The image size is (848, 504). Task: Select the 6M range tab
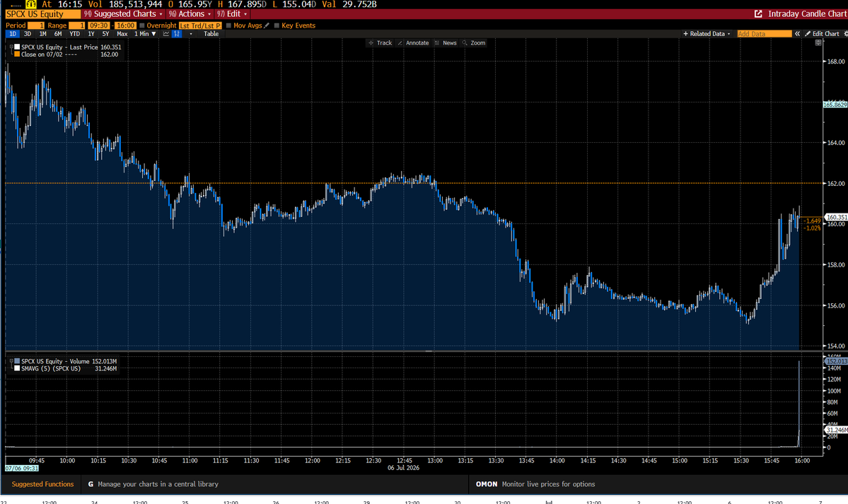(x=58, y=33)
